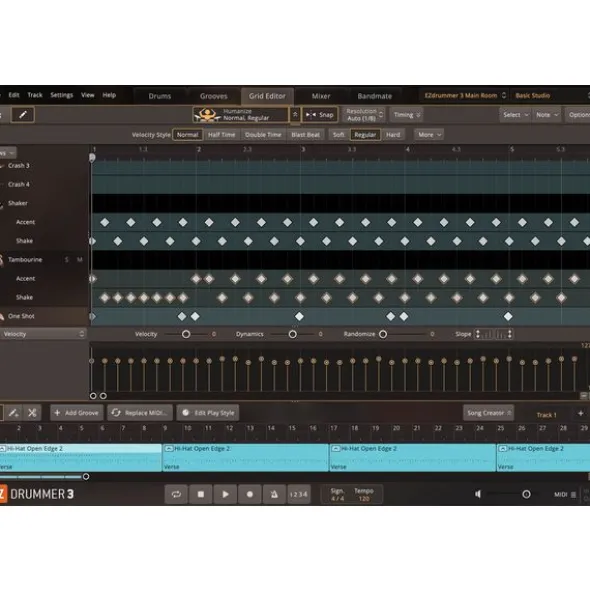590x591 pixels.
Task: Open the EZdrummer 3 Main Room library selector
Action: point(465,95)
